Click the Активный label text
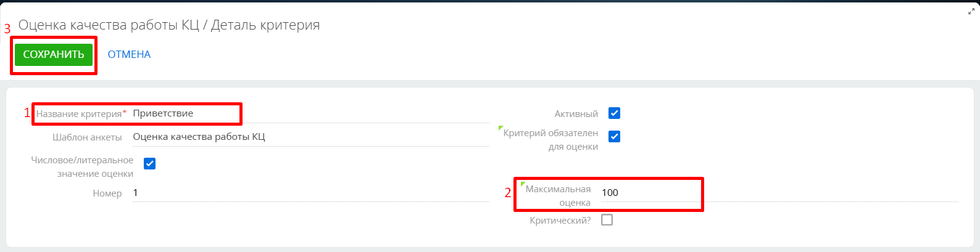 [x=576, y=114]
